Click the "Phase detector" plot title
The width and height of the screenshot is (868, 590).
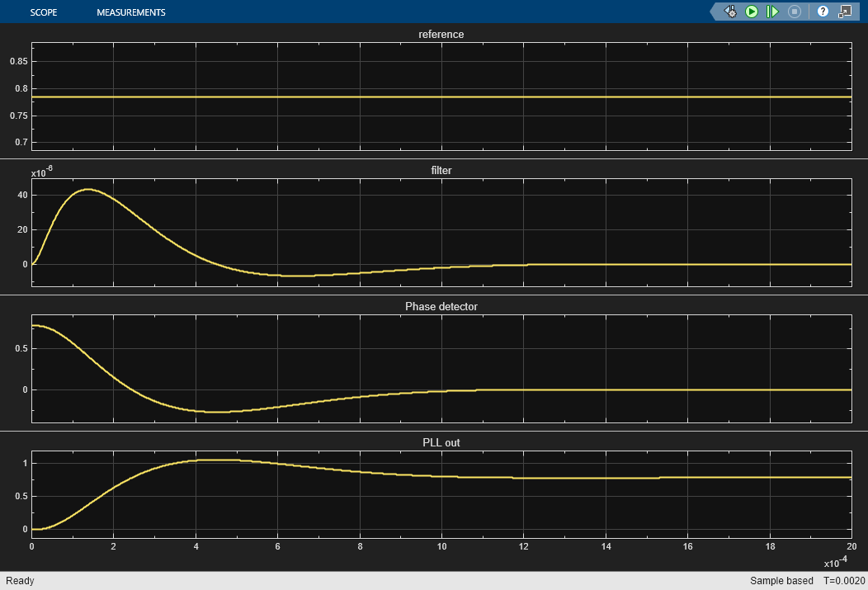[x=441, y=306]
